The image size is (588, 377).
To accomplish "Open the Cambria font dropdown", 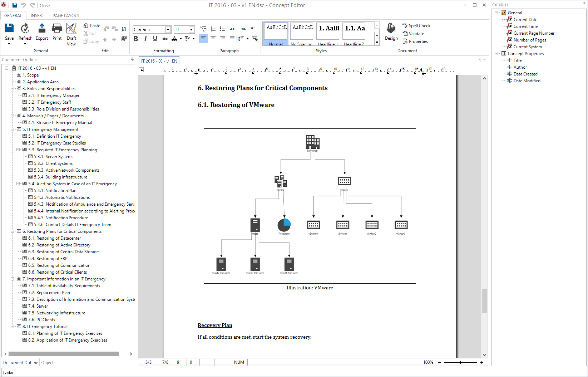I will tap(168, 29).
